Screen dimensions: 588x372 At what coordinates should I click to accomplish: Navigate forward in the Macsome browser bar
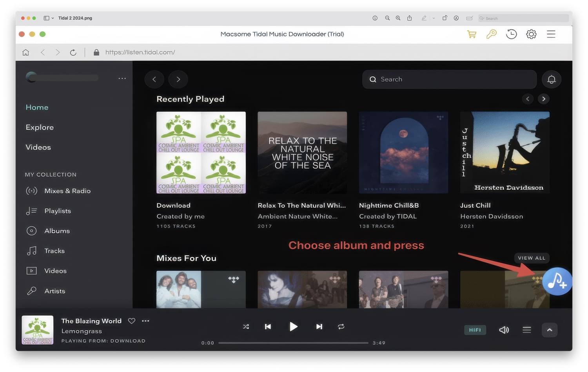(x=58, y=52)
